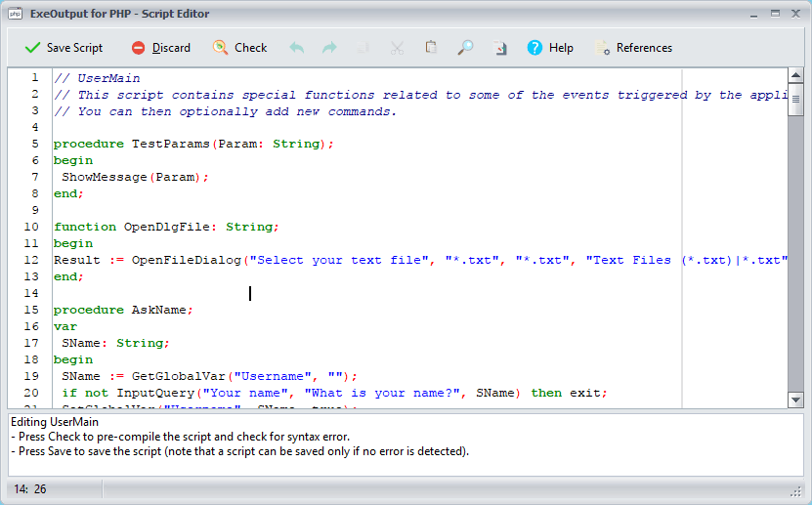Click the document icon left of Help
812x505 pixels.
(499, 48)
